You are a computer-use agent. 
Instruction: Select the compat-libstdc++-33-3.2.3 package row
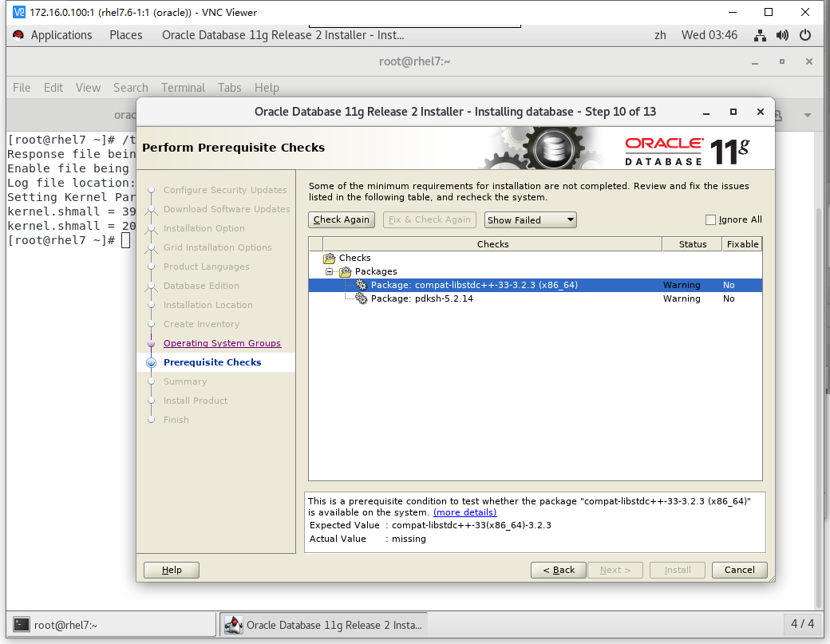(536, 285)
